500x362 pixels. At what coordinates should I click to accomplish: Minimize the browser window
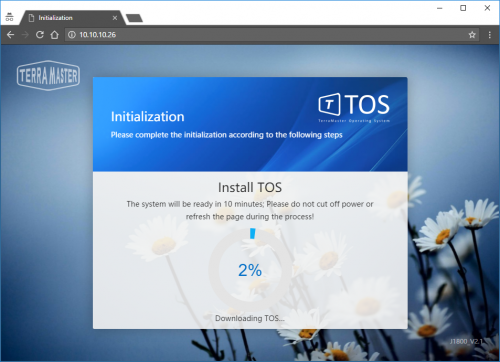click(440, 8)
